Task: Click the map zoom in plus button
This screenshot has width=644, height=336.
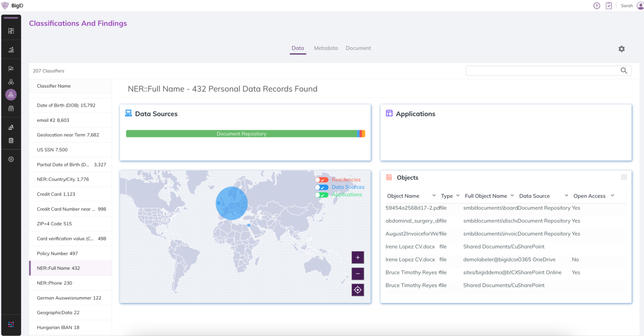Action: (x=358, y=257)
